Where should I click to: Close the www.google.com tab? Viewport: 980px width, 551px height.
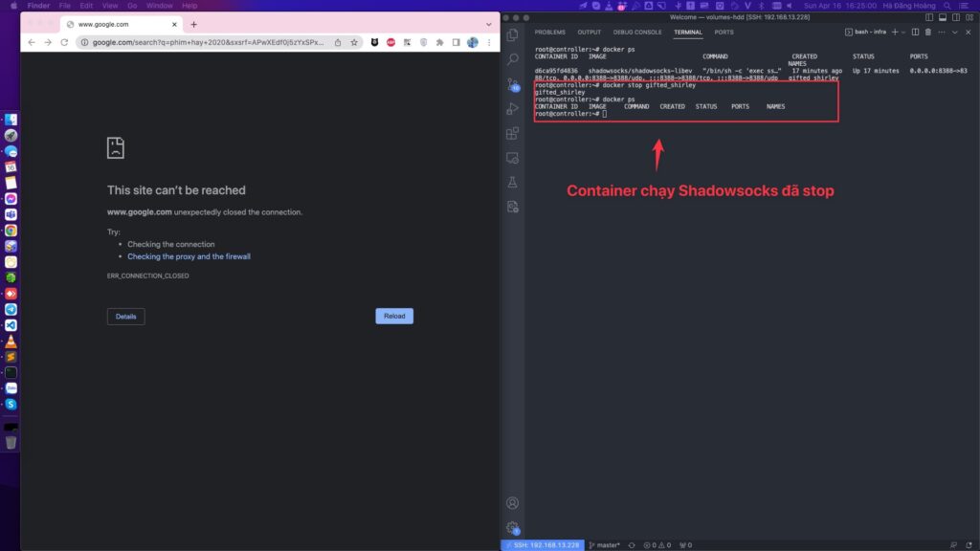(174, 24)
